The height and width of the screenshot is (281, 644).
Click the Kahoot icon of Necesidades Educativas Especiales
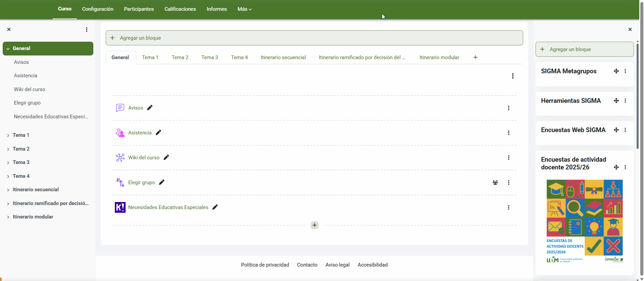120,207
